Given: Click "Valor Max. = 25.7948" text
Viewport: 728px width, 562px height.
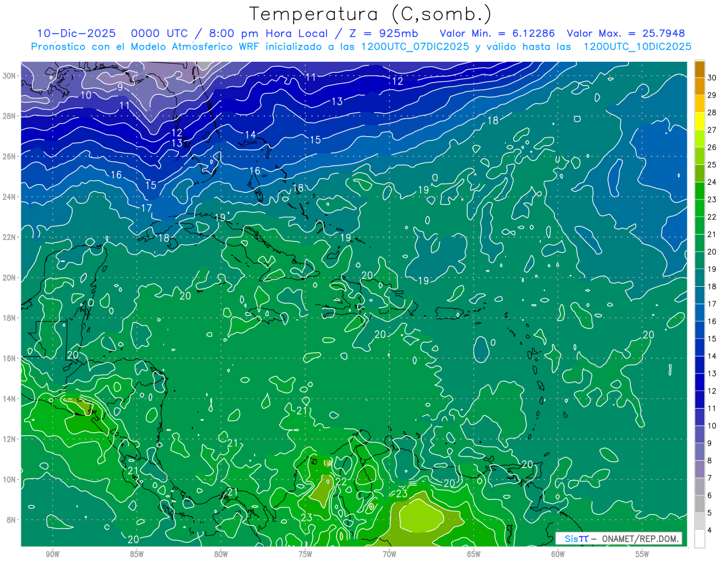Looking at the screenshot, I should pos(626,33).
